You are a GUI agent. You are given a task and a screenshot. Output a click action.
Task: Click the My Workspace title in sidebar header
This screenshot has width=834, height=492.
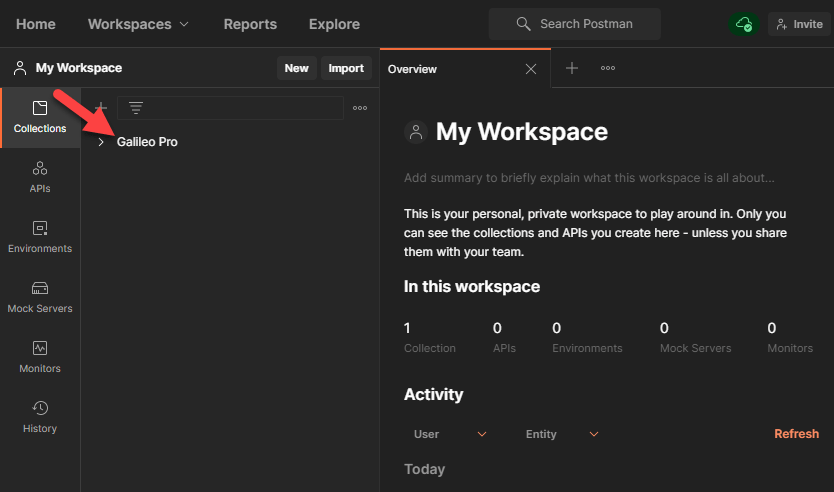tap(79, 68)
